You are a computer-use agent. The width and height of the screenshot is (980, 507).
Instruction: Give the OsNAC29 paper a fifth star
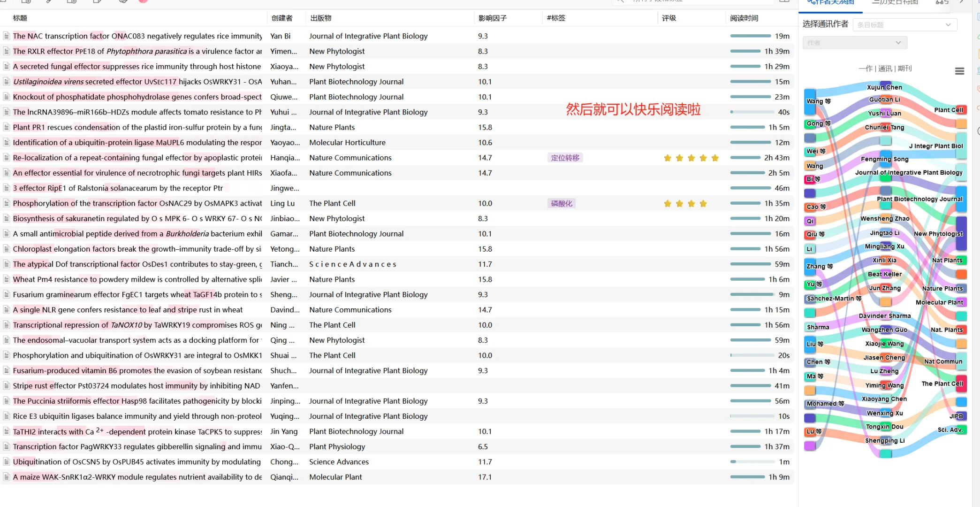click(x=715, y=203)
